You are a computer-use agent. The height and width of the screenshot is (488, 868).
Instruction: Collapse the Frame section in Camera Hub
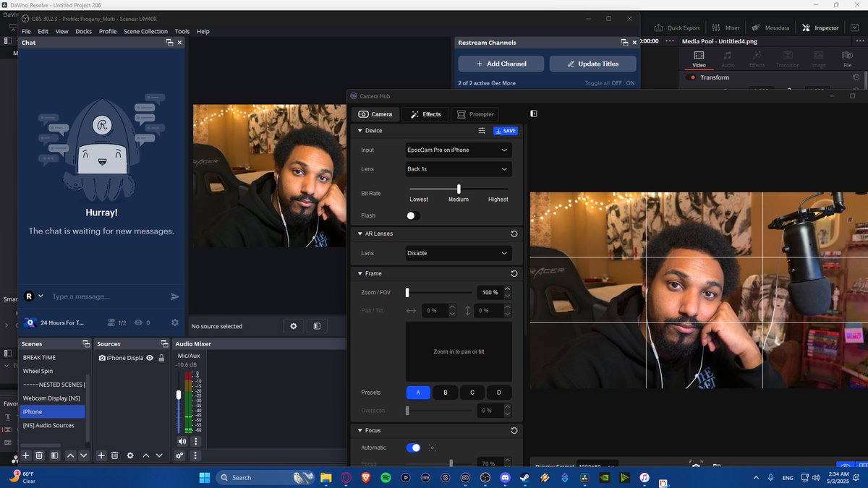pyautogui.click(x=359, y=273)
